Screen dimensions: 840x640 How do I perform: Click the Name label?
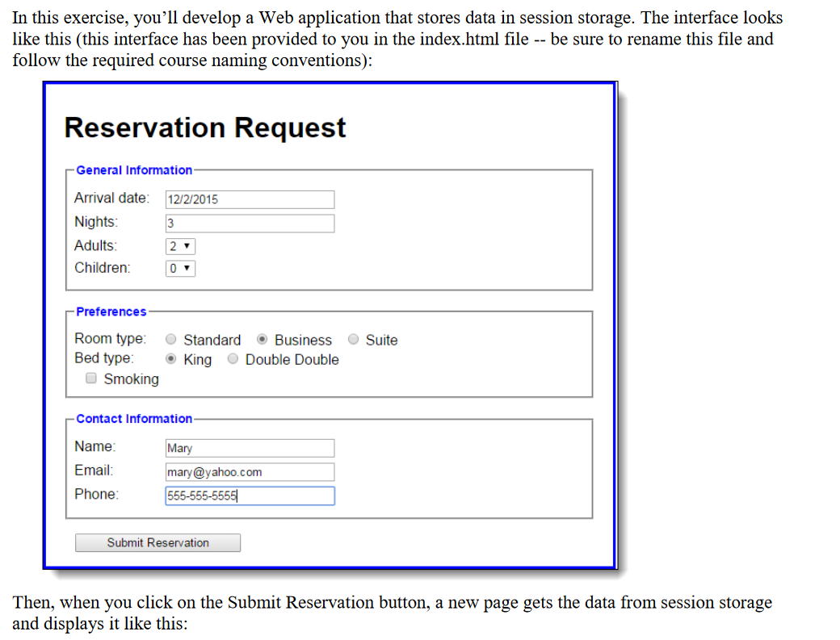94,446
